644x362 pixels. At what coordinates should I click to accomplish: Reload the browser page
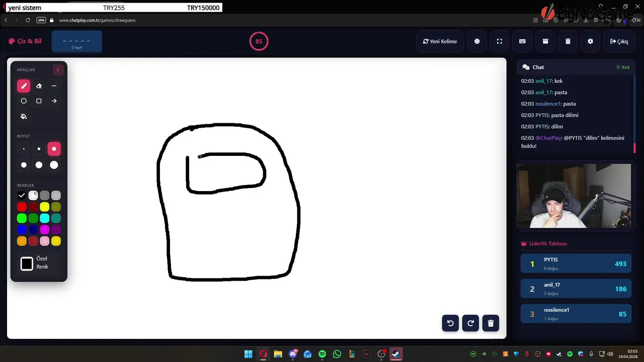tap(28, 20)
